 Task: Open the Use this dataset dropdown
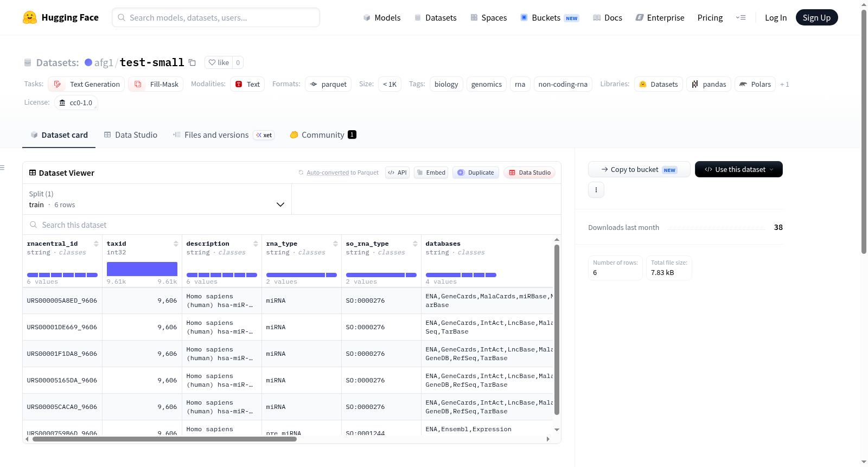(x=739, y=169)
